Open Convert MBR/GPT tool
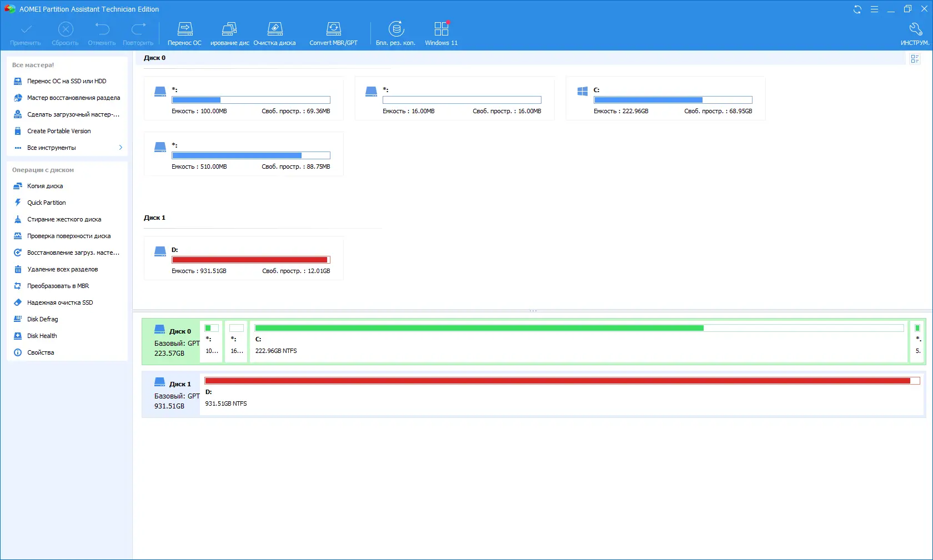 [x=333, y=34]
